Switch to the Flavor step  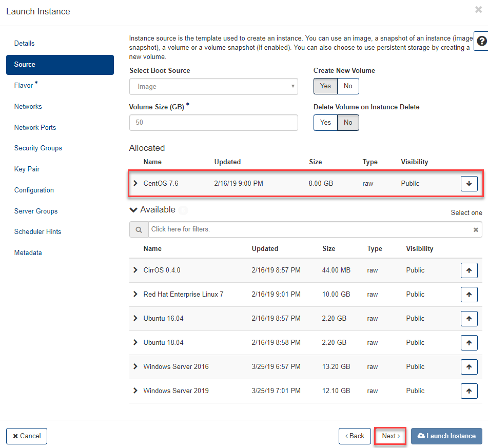24,86
